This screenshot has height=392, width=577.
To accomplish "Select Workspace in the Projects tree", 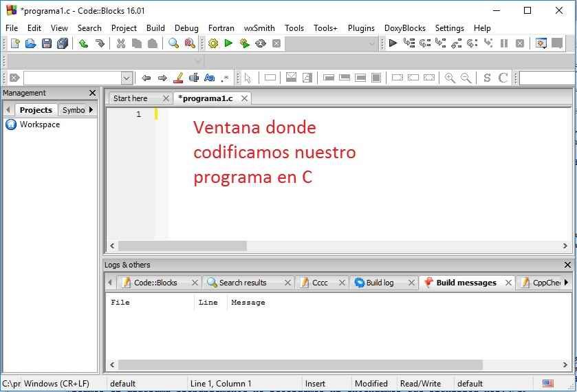I will pos(39,124).
